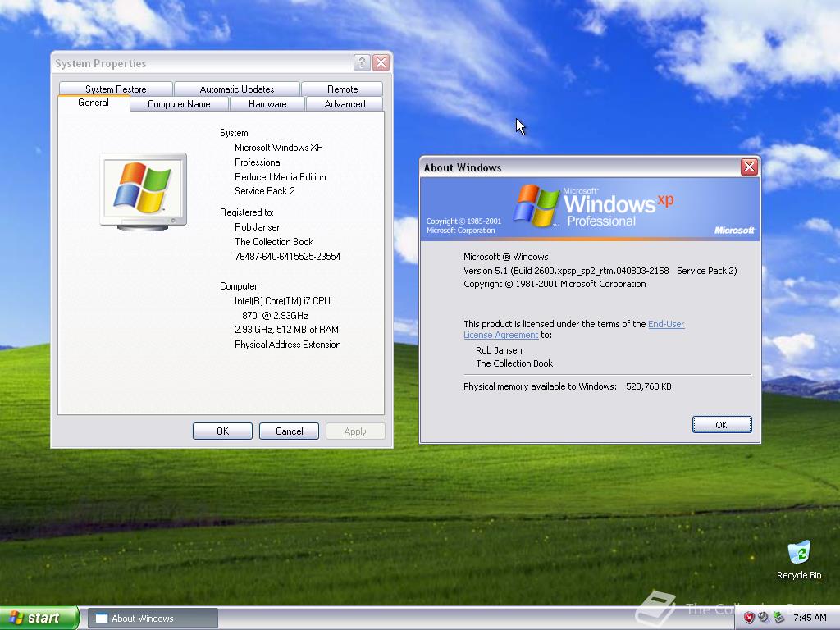Image resolution: width=840 pixels, height=630 pixels.
Task: Switch to the Hardware tab
Action: coord(267,104)
